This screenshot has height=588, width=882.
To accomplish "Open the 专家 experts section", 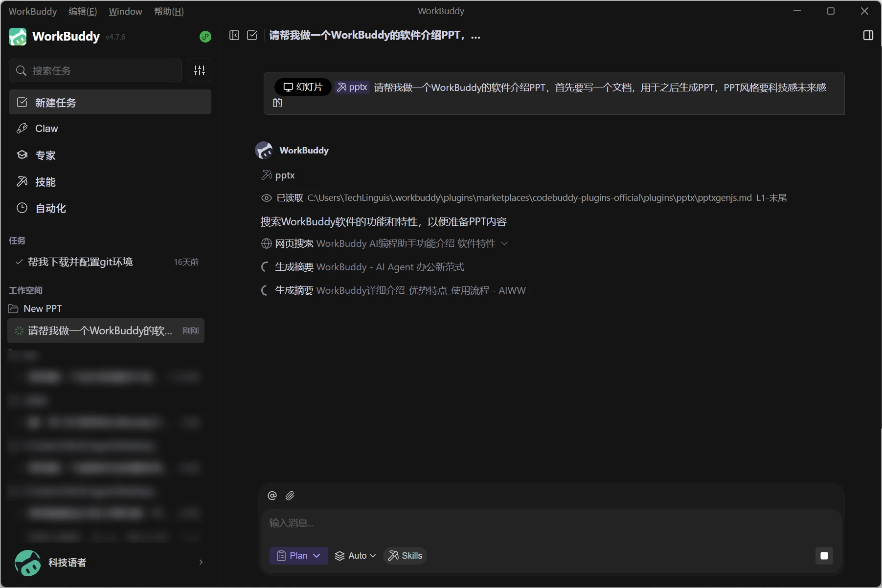I will click(45, 155).
